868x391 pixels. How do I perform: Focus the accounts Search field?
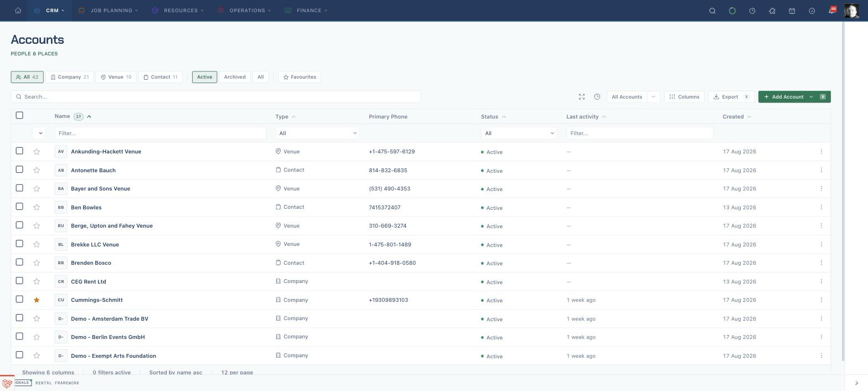(x=216, y=97)
